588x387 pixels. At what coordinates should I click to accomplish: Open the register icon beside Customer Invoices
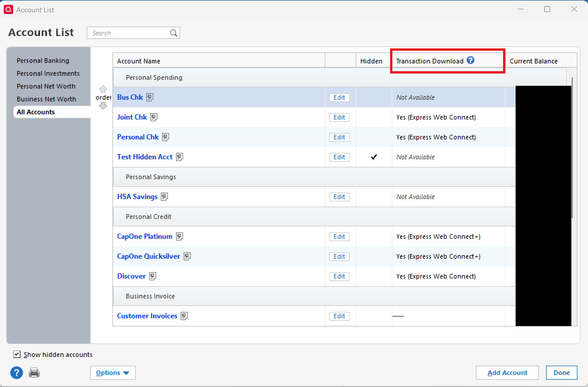pyautogui.click(x=184, y=316)
